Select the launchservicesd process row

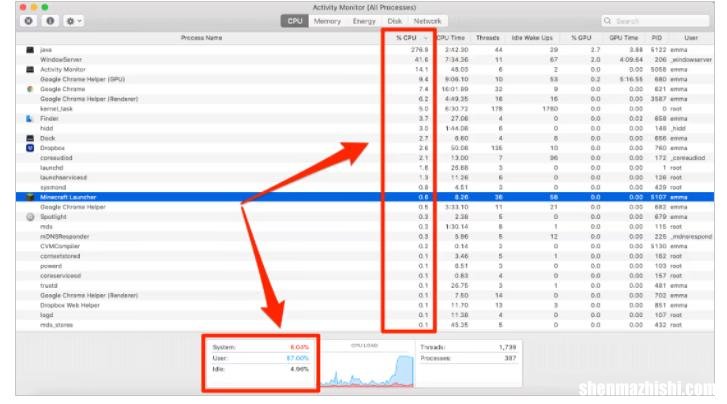coord(365,178)
